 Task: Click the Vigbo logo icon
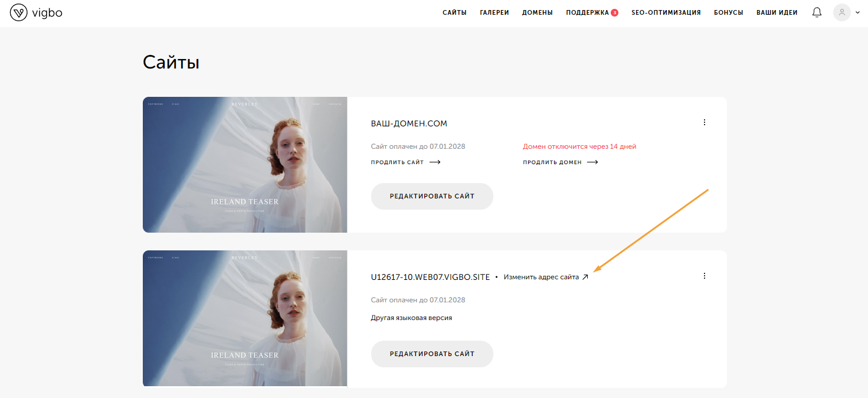(18, 12)
